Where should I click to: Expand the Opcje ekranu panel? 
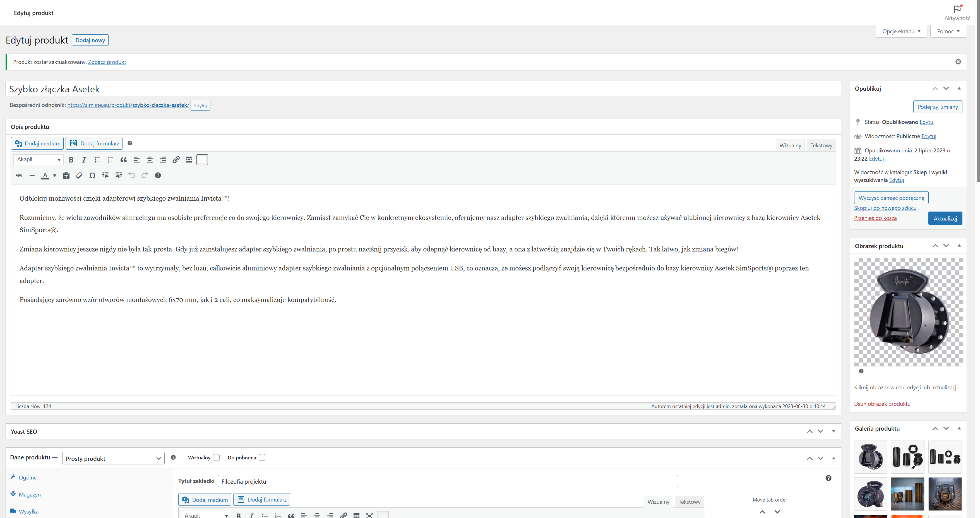pyautogui.click(x=901, y=31)
